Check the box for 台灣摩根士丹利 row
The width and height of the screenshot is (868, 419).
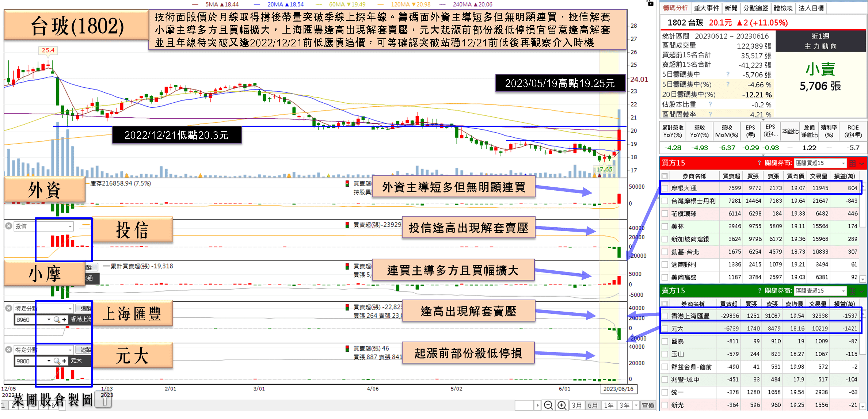click(665, 201)
